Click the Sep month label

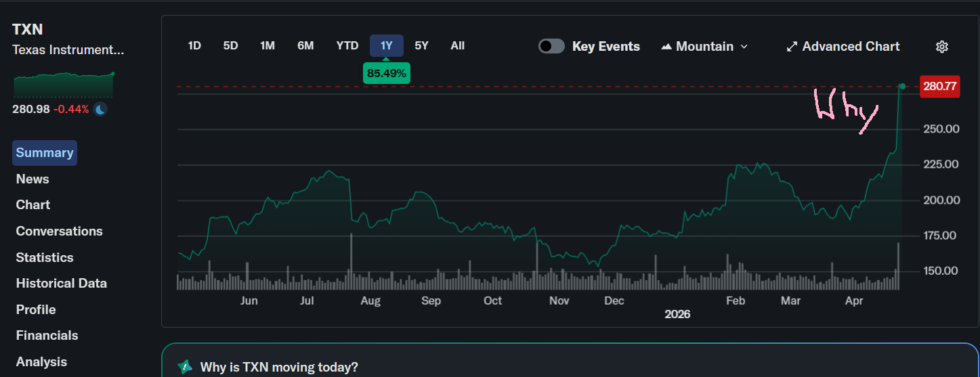(x=431, y=301)
